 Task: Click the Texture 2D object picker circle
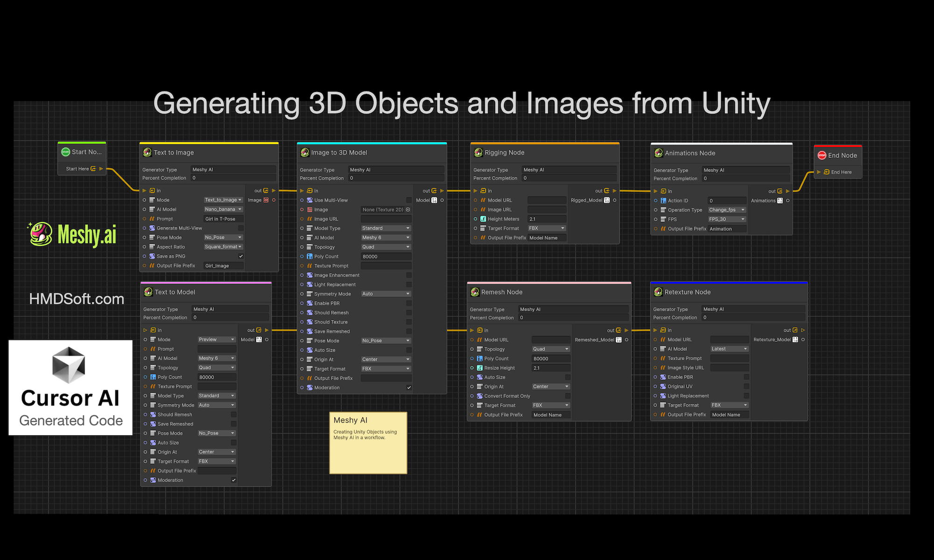408,210
